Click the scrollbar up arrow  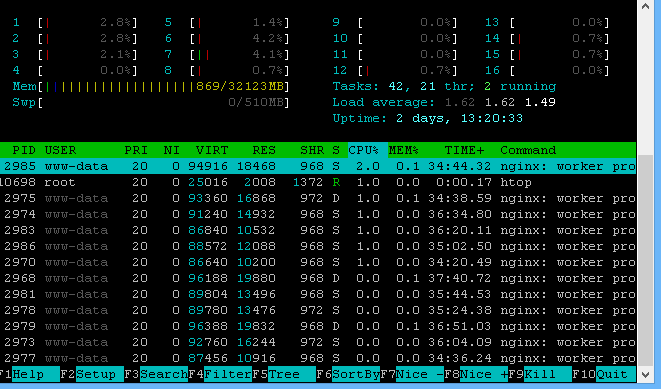tap(645, 6)
